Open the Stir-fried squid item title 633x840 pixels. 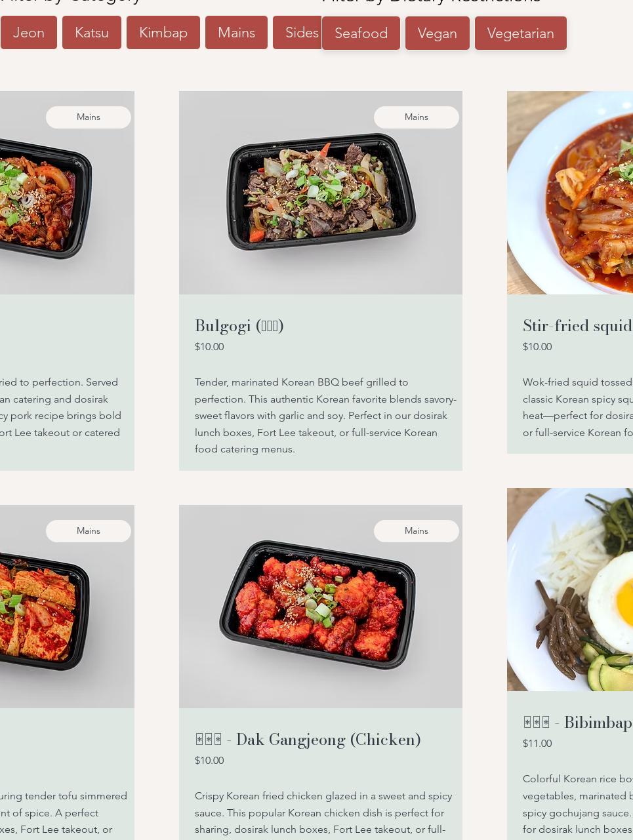coord(578,326)
